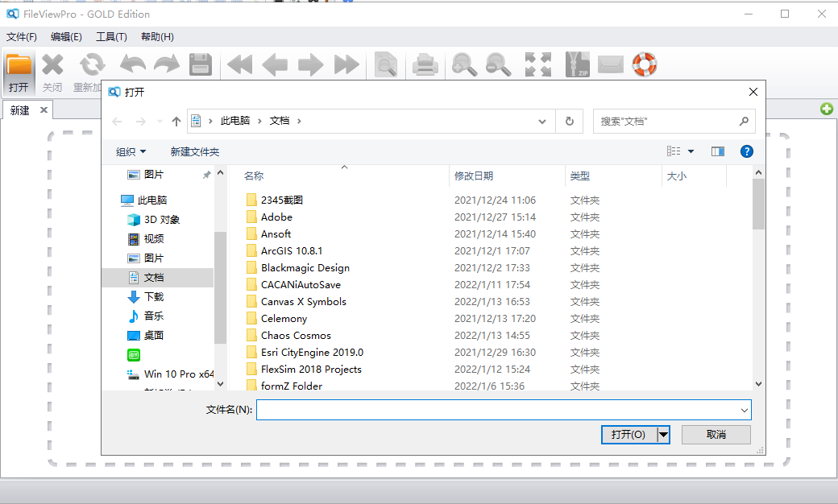This screenshot has width=838, height=504.
Task: Toggle the preview pane icon
Action: (718, 151)
